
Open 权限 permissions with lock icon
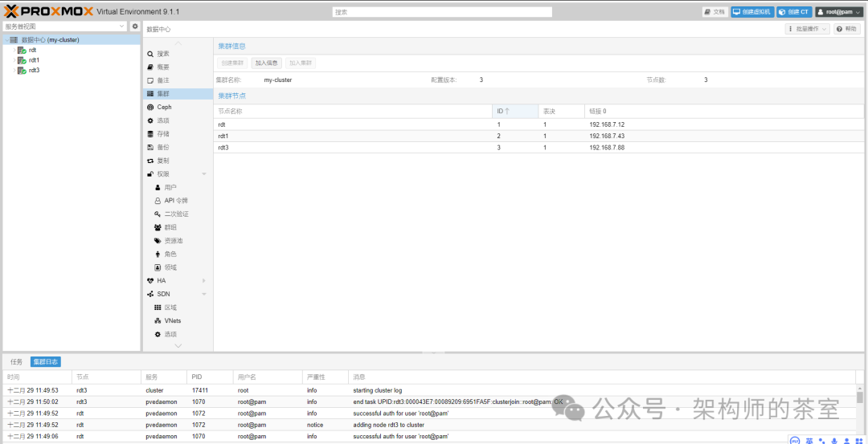click(178, 173)
